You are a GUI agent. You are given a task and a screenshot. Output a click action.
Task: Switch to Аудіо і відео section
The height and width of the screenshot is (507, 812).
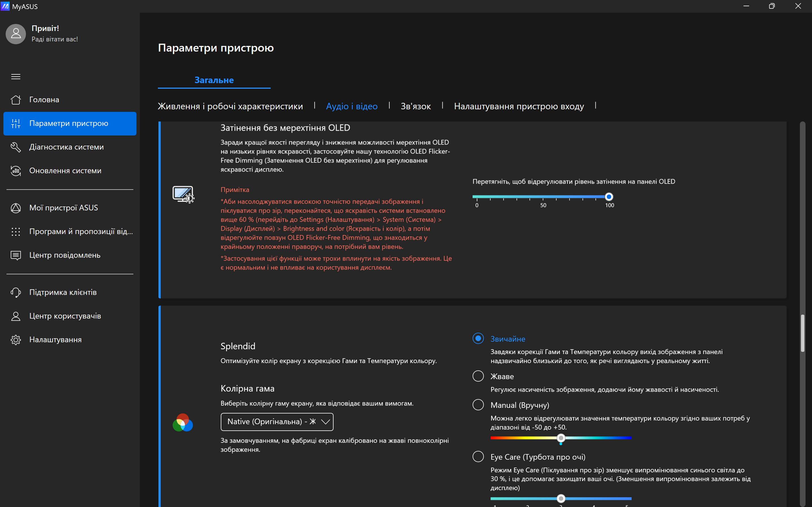click(352, 106)
